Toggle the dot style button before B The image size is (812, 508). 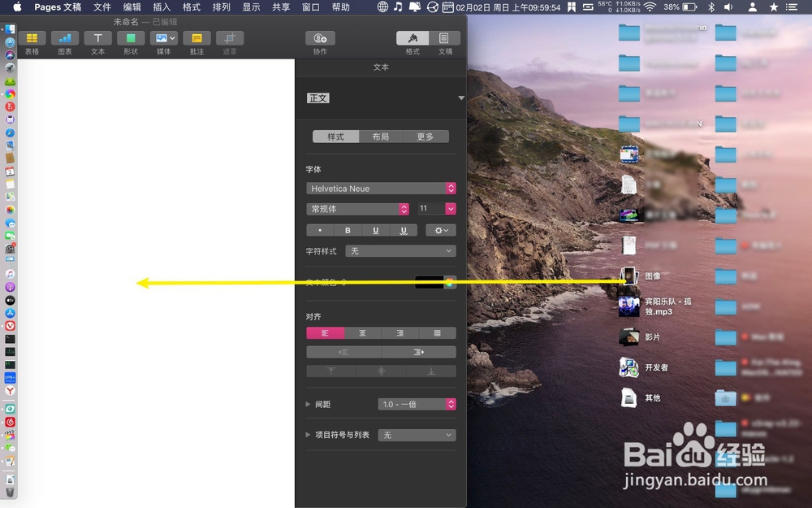tap(320, 230)
